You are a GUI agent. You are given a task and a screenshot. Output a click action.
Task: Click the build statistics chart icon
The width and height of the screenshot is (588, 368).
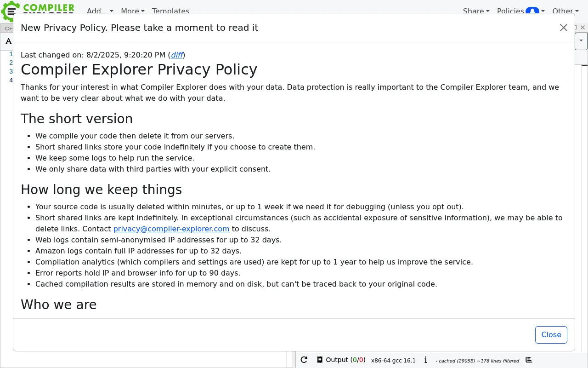click(x=529, y=360)
